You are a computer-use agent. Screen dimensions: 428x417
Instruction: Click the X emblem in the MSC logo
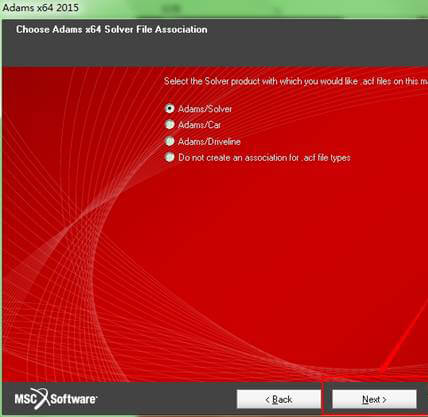42,398
